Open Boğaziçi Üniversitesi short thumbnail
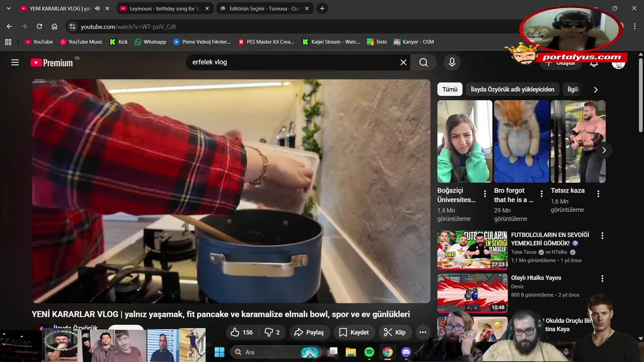Viewport: 644px width, 362px height. click(465, 141)
